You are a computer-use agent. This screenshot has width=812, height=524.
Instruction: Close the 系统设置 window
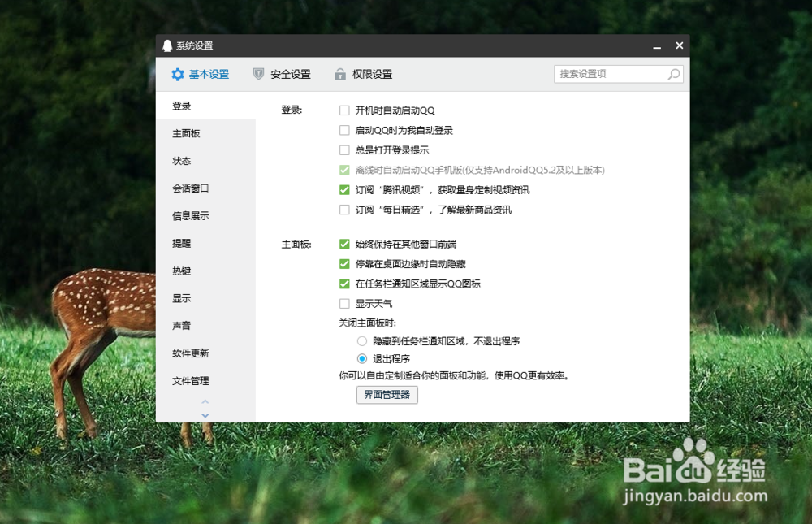(680, 45)
